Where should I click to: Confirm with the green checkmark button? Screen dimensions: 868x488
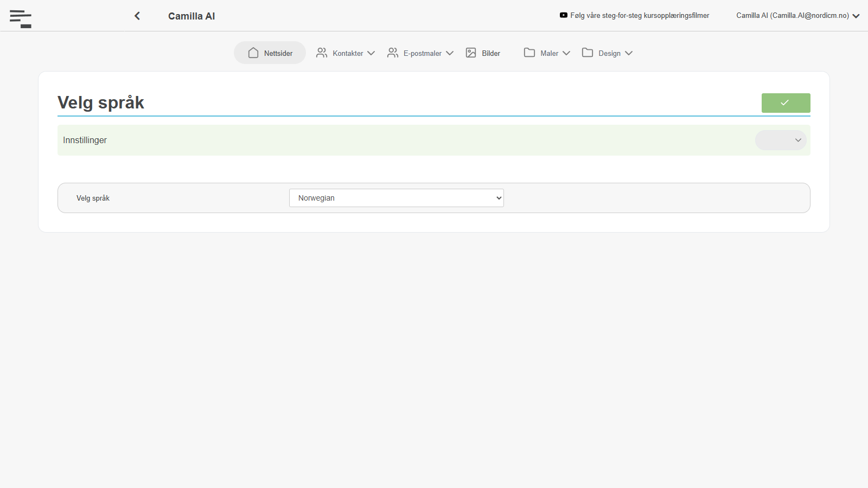coord(786,103)
